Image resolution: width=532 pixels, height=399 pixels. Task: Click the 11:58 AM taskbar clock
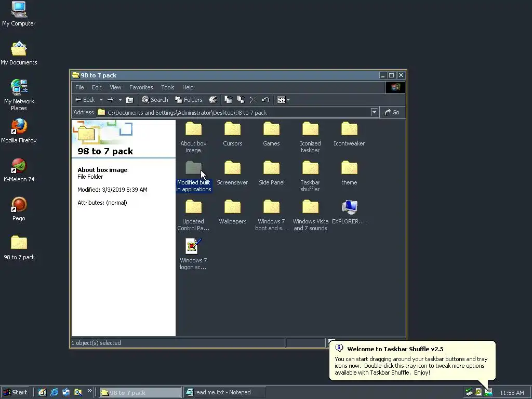tap(512, 393)
